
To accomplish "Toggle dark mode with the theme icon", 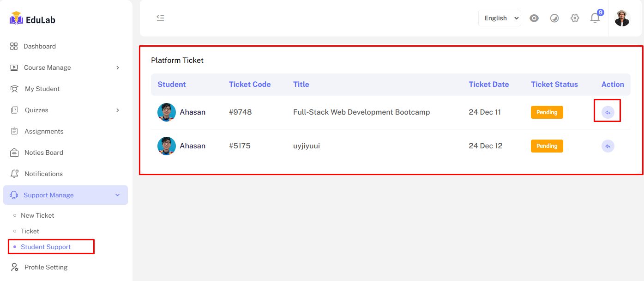I will point(554,18).
